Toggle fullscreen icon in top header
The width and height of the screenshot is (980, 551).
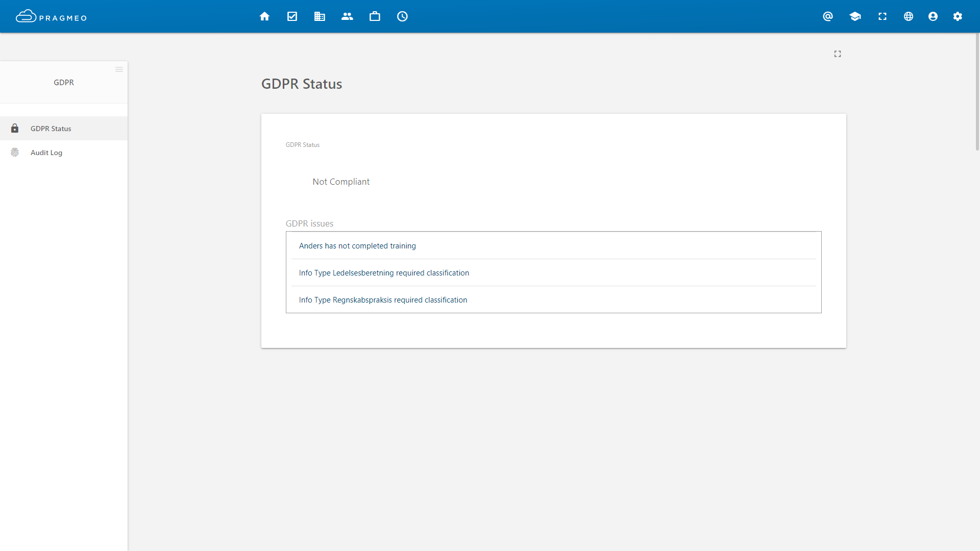pyautogui.click(x=882, y=16)
